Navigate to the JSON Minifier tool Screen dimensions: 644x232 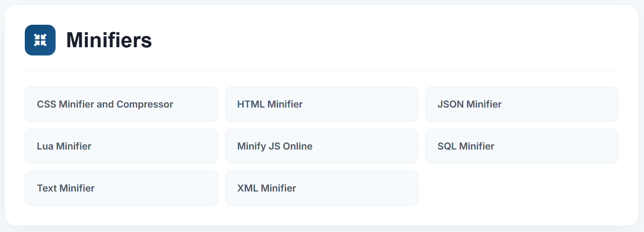click(522, 104)
